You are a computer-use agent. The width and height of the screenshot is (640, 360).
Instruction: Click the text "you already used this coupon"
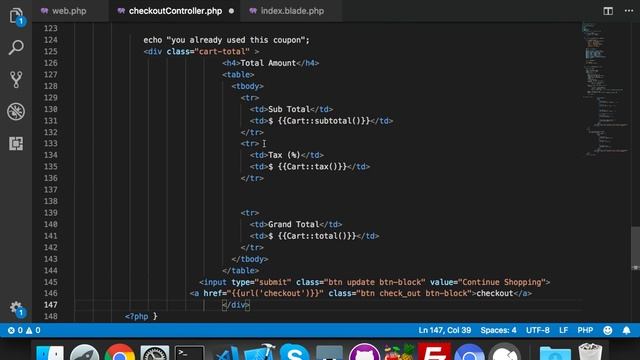[236, 40]
